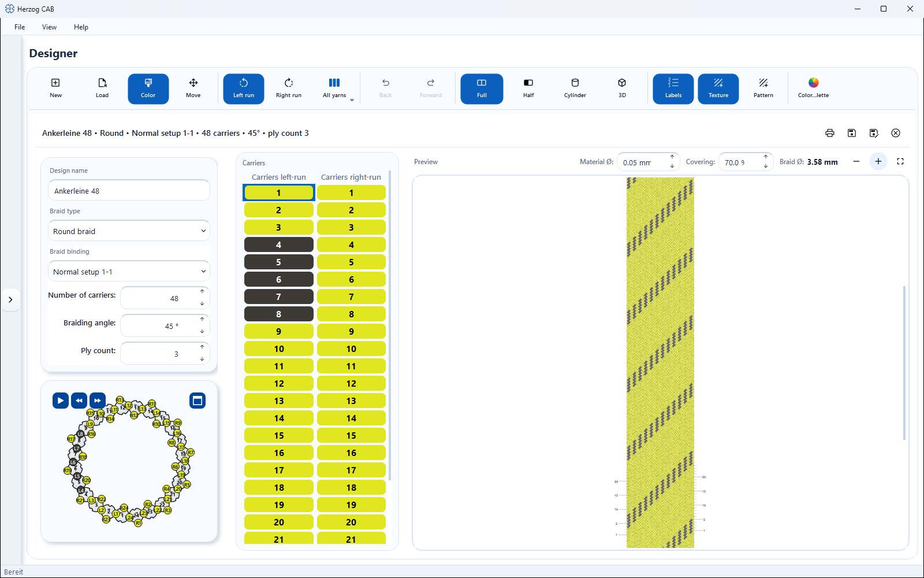Edit the Design name field
This screenshot has width=924, height=578.
(129, 191)
